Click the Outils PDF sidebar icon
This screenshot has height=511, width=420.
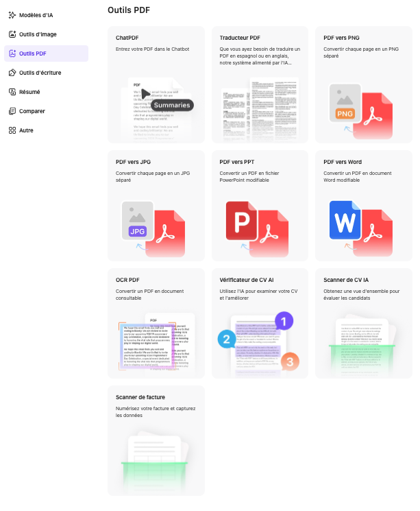(12, 53)
